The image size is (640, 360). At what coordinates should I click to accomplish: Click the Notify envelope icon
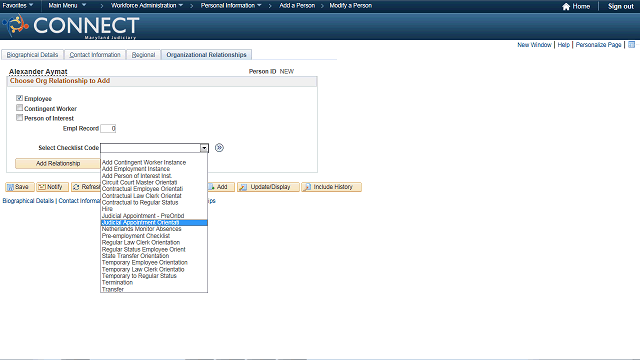coord(42,187)
